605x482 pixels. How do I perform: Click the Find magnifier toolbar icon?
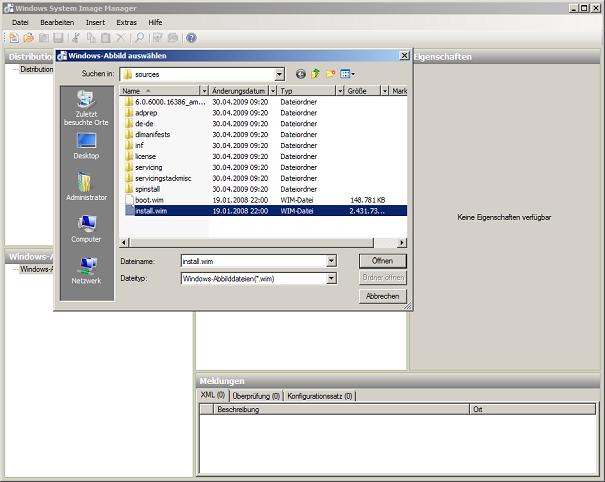(139, 37)
